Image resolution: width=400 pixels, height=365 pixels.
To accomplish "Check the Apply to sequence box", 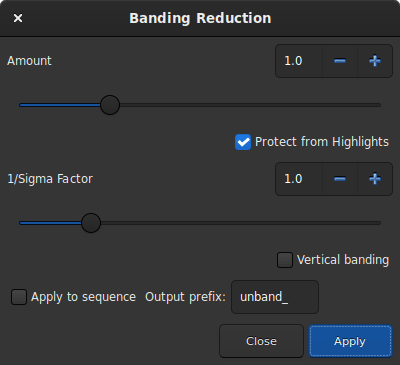I will click(19, 297).
